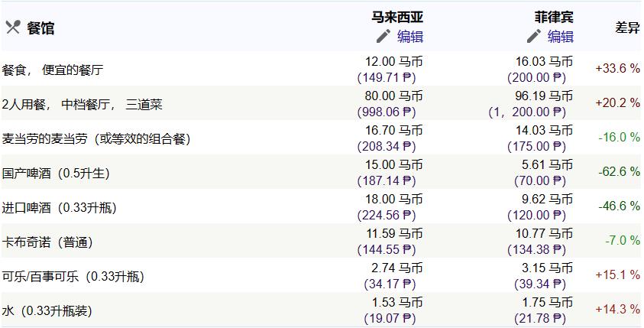The width and height of the screenshot is (644, 328).
Task: Click Philippines price 1.75 马币
Action: click(x=548, y=303)
